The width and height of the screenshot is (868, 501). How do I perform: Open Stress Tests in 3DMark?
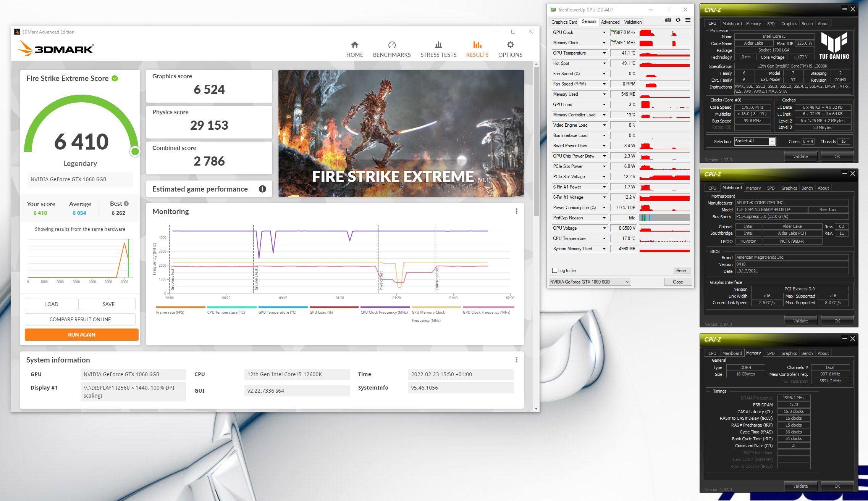438,50
